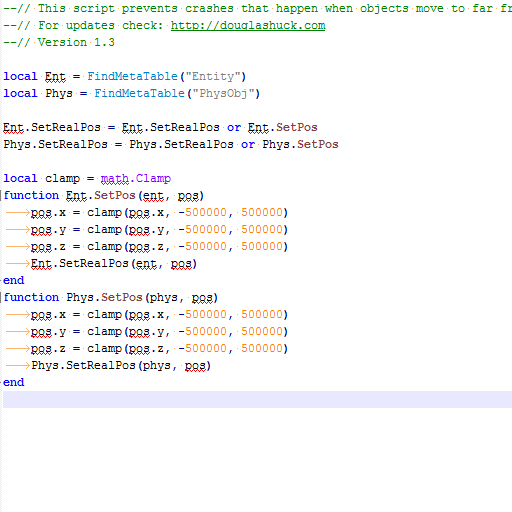The height and width of the screenshot is (512, 512).
Task: Click the Phys.SetRealPos(phys, pos) call
Action: [x=121, y=366]
